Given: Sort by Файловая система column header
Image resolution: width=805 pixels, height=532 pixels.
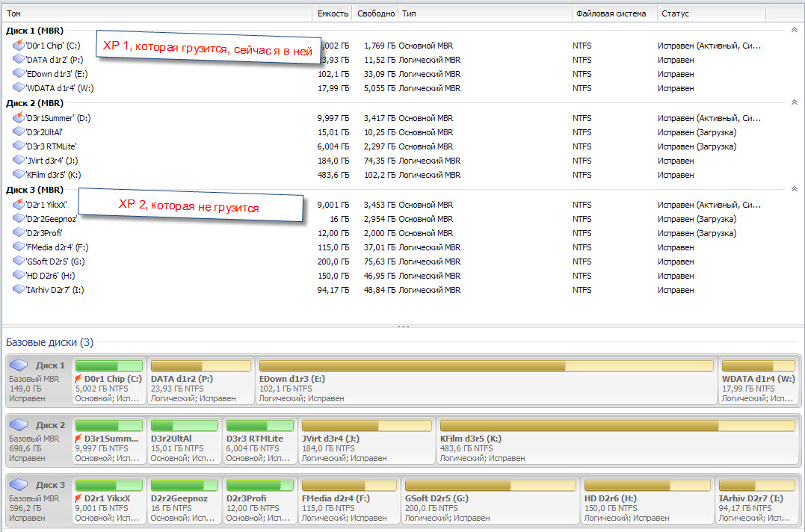Looking at the screenshot, I should click(x=614, y=13).
